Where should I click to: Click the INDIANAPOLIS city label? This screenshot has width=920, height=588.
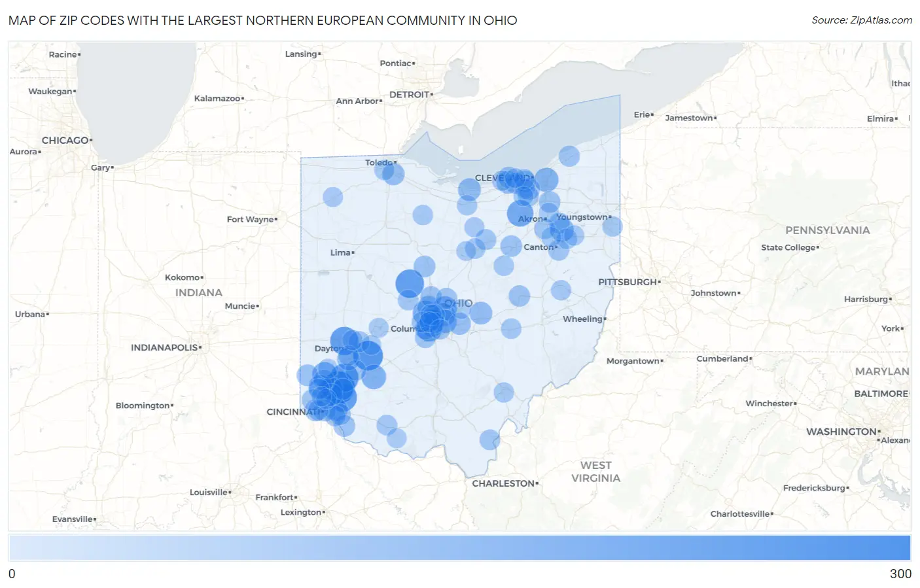164,347
